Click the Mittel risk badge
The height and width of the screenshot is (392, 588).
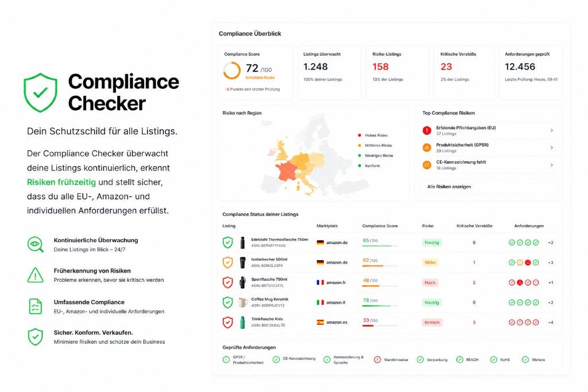point(430,262)
